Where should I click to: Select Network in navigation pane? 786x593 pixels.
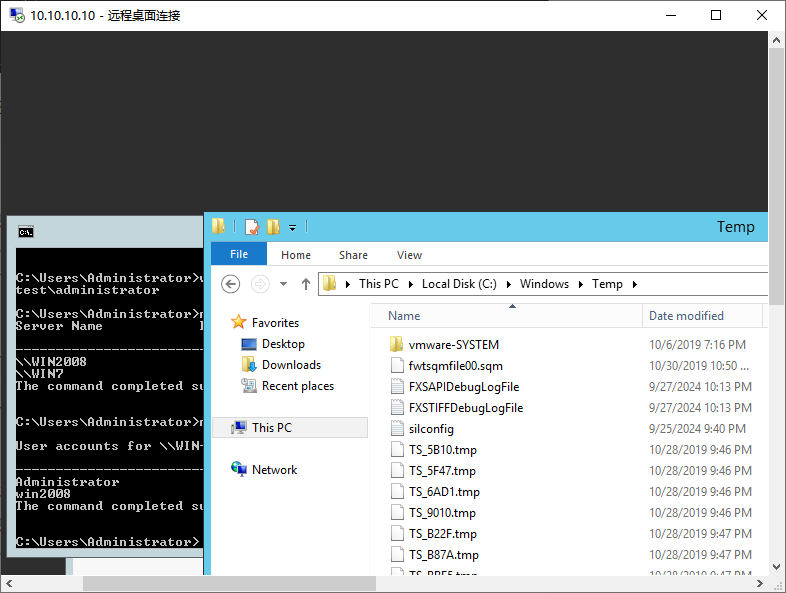(275, 470)
